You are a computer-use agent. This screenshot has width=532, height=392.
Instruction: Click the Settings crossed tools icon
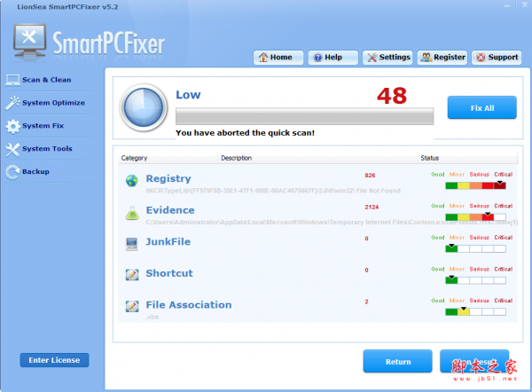tap(372, 58)
